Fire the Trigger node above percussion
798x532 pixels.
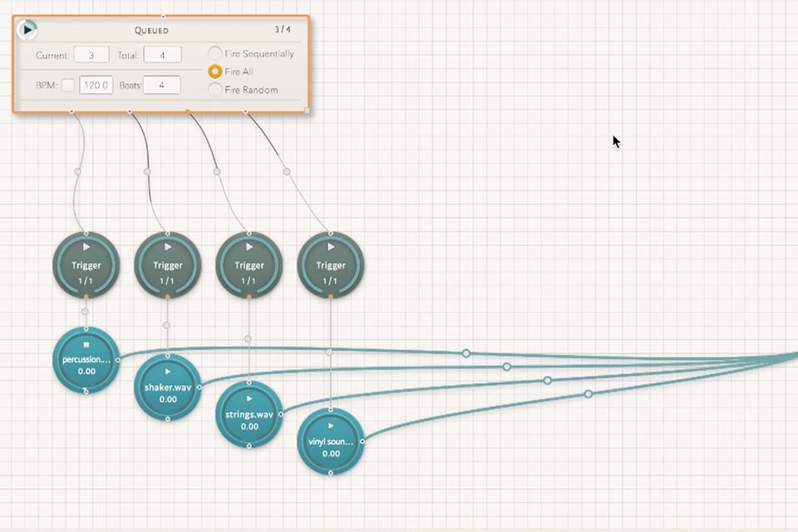pos(86,247)
